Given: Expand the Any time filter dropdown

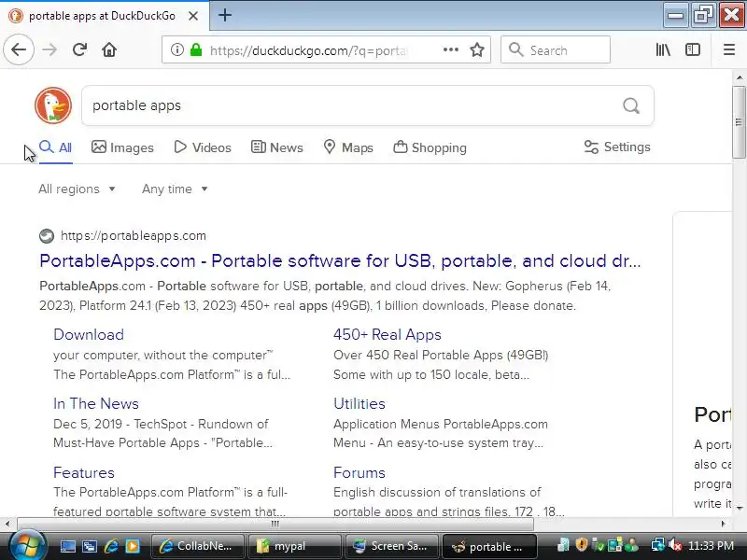Looking at the screenshot, I should pos(175,189).
